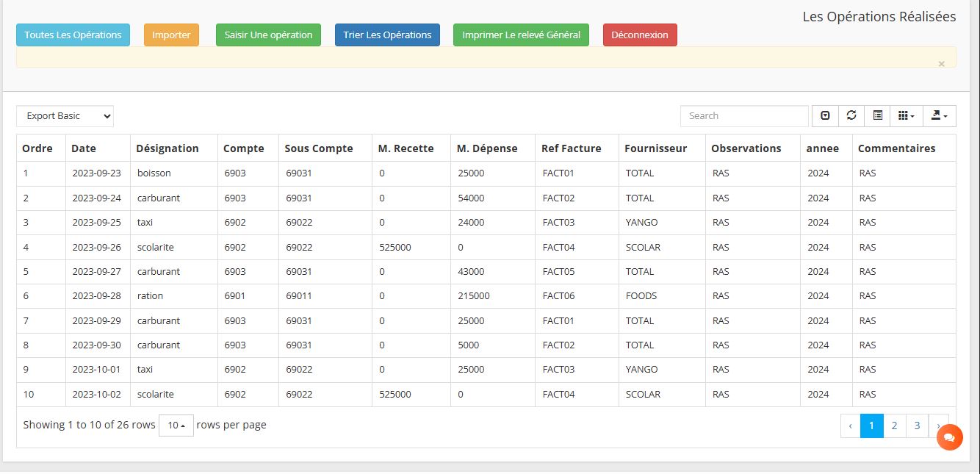Click the Fournisseur column header
The image size is (980, 474).
tap(662, 148)
